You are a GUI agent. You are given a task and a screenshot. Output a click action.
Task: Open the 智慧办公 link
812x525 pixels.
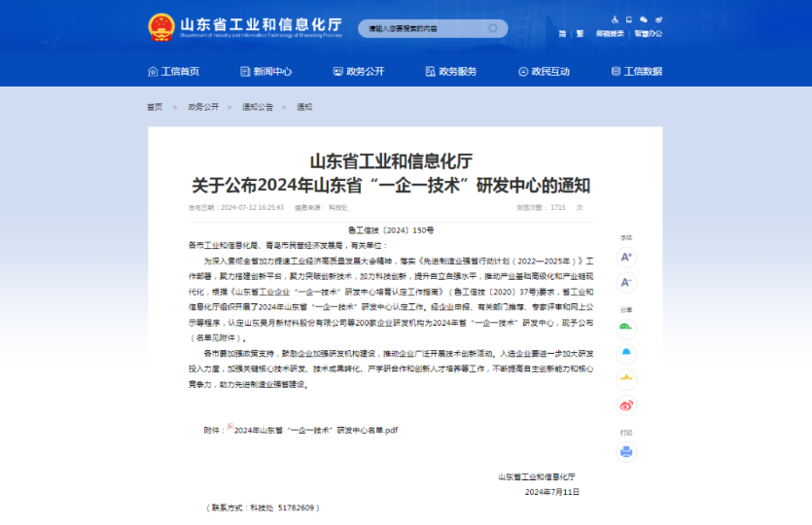point(649,34)
